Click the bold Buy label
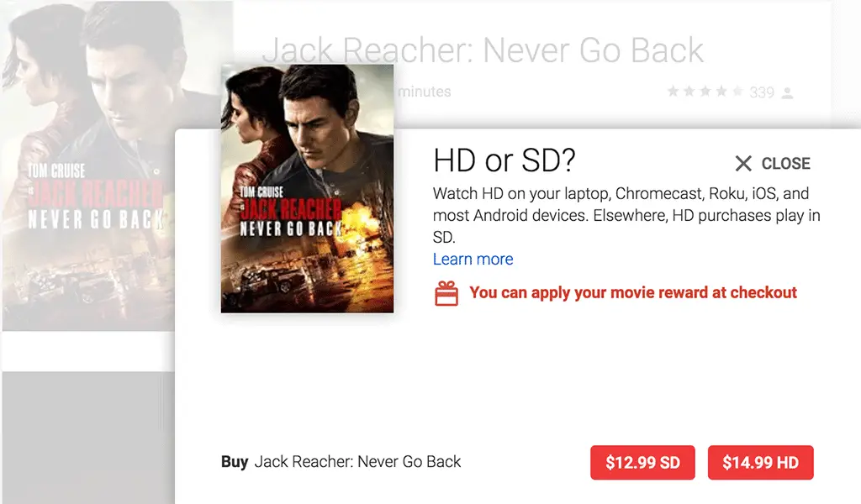Screen dimensions: 861x504 235,462
